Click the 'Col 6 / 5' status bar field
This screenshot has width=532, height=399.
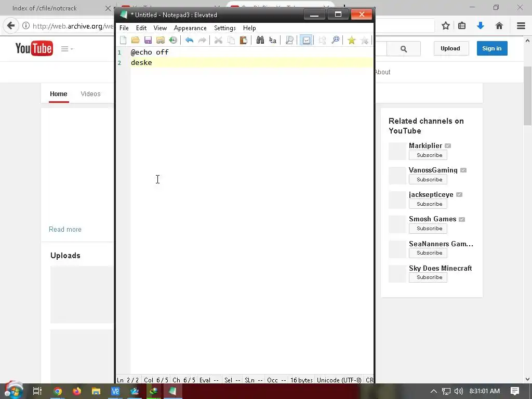tap(156, 380)
